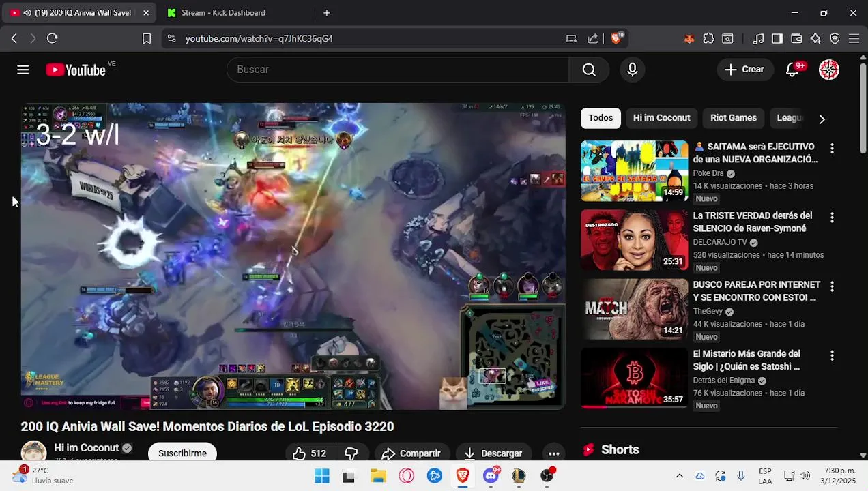This screenshot has height=491, width=868.
Task: Open the Hi im Coconut channel avatar
Action: pyautogui.click(x=33, y=452)
